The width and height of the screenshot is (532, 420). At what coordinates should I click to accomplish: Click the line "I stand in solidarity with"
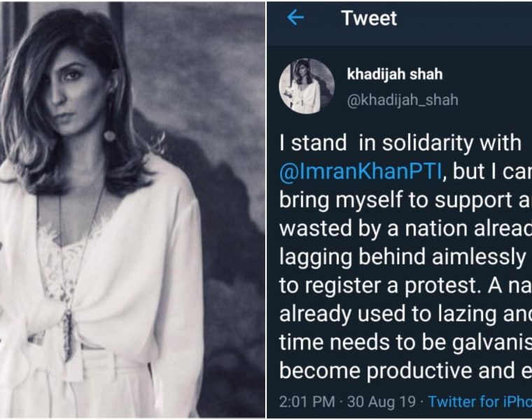400,143
